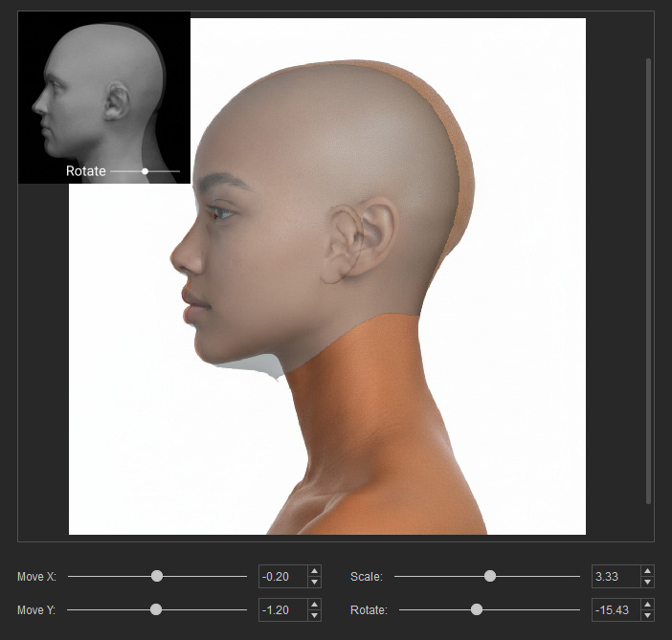Select the Move Y input field showing -1.20

[x=283, y=609]
